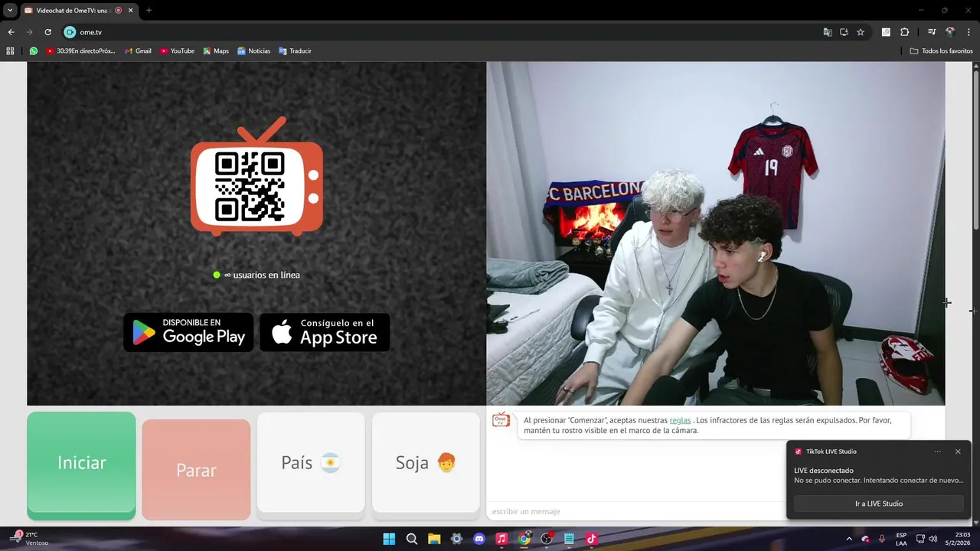980x551 pixels.
Task: Go back with the browser back arrow
Action: point(11,32)
